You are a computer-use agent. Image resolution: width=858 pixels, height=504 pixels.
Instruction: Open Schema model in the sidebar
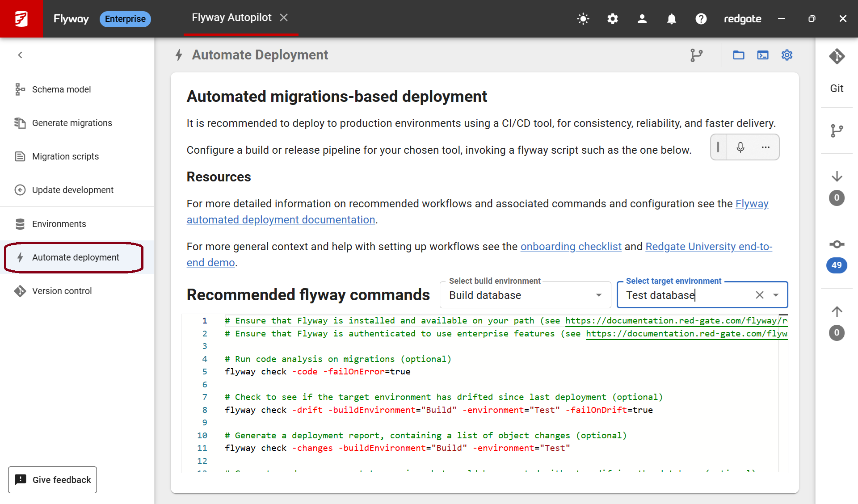coord(61,89)
